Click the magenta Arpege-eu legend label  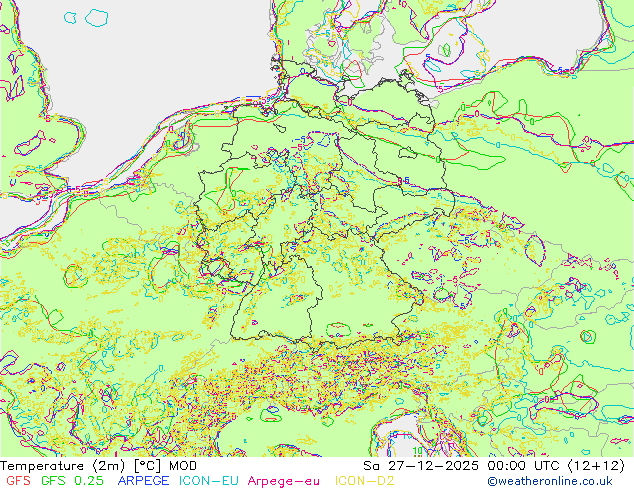click(x=283, y=482)
